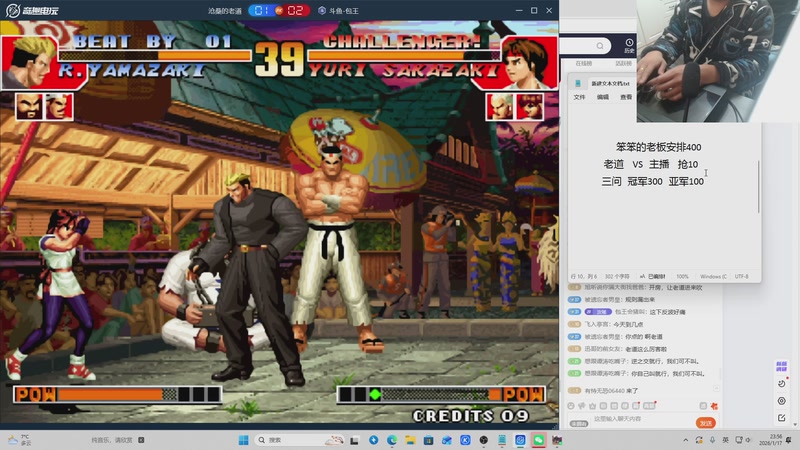Open Notepad 查看 menu
This screenshot has height=450, width=800.
(626, 97)
